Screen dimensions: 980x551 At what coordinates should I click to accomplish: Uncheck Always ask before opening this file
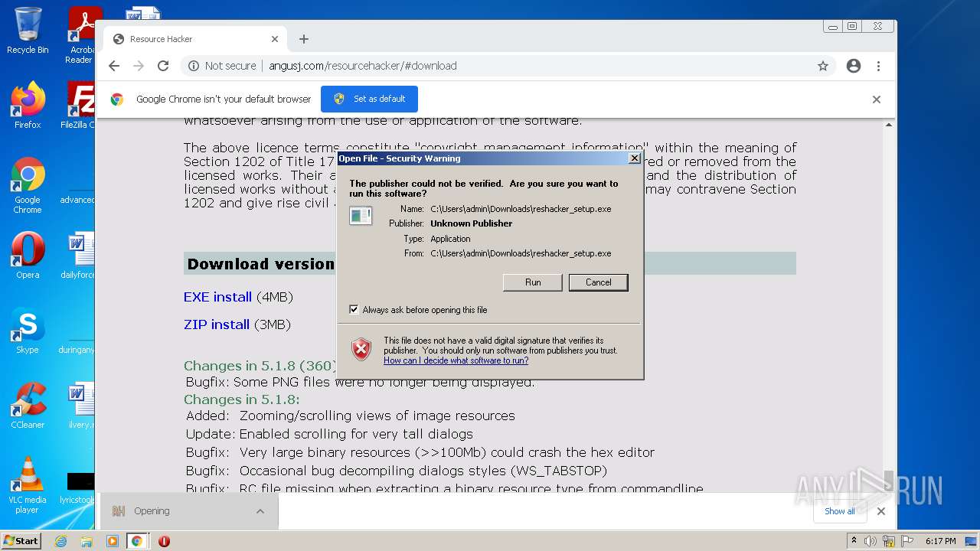coord(354,310)
